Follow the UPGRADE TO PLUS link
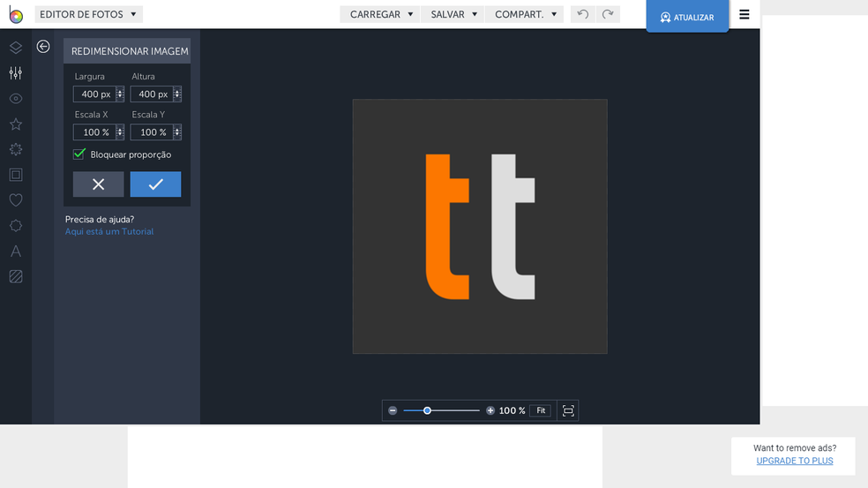 point(795,461)
